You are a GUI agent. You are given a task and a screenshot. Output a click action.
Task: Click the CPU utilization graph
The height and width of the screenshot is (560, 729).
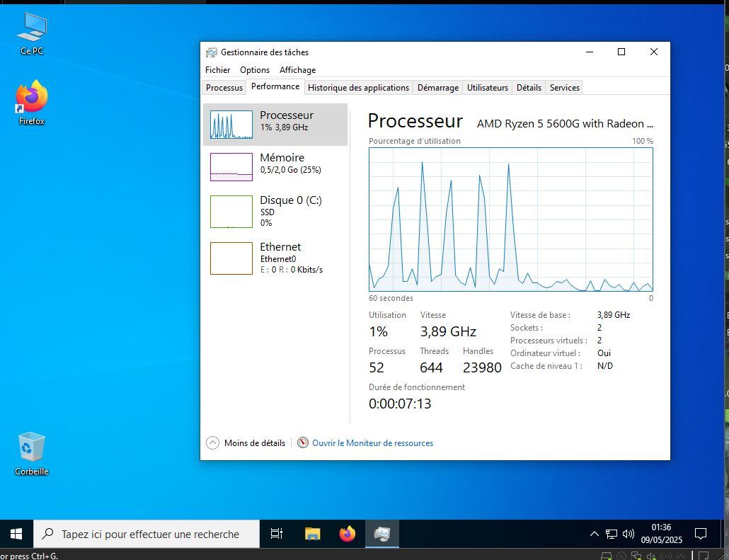tap(511, 219)
